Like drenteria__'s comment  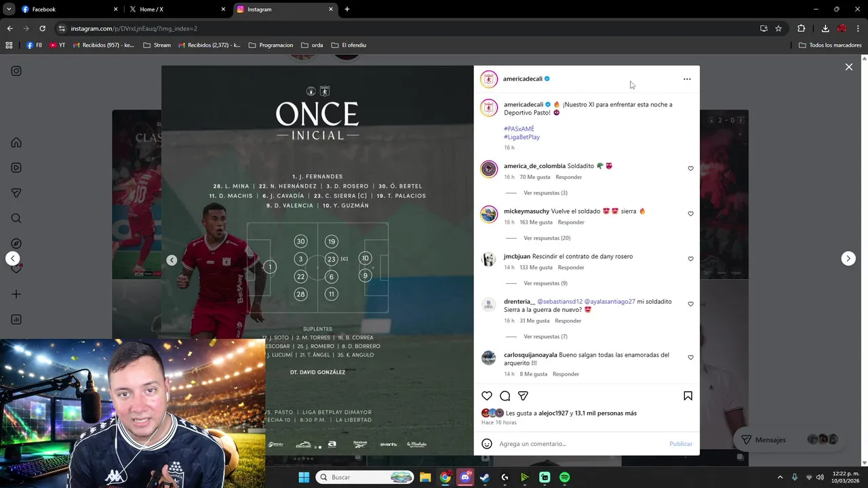691,304
